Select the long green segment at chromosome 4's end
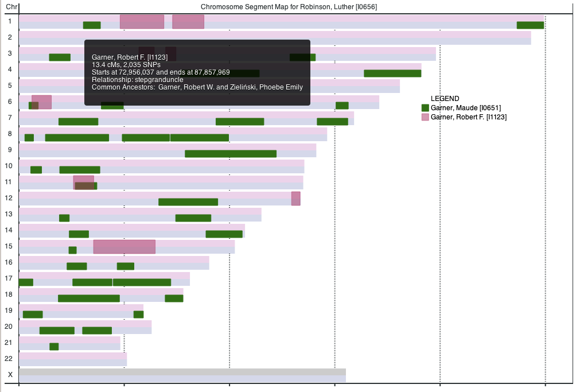The height and width of the screenshot is (392, 576). (x=392, y=73)
